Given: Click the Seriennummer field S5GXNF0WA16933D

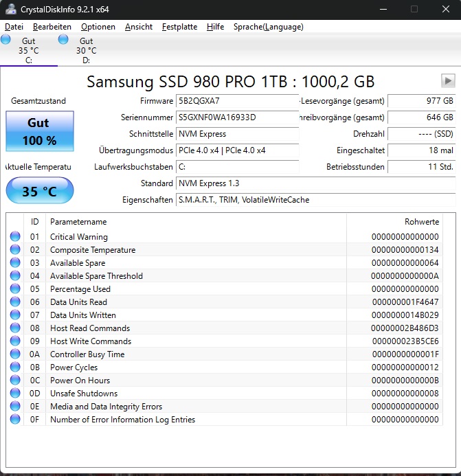Looking at the screenshot, I should pos(237,117).
